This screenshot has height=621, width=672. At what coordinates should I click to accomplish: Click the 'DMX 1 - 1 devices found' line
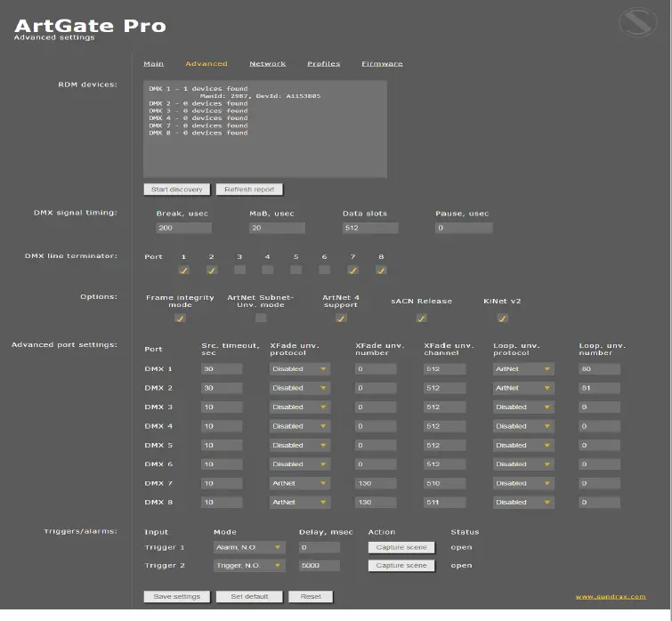(198, 89)
